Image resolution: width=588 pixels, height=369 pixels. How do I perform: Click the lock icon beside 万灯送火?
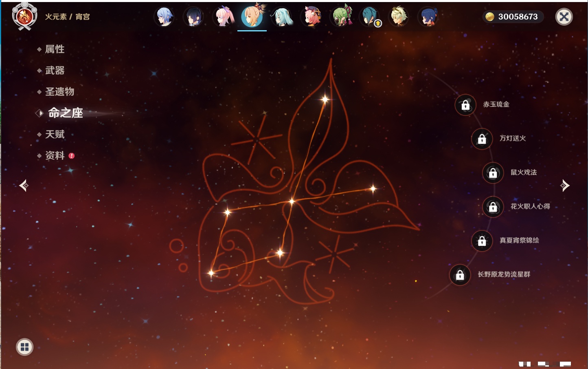[x=482, y=139]
